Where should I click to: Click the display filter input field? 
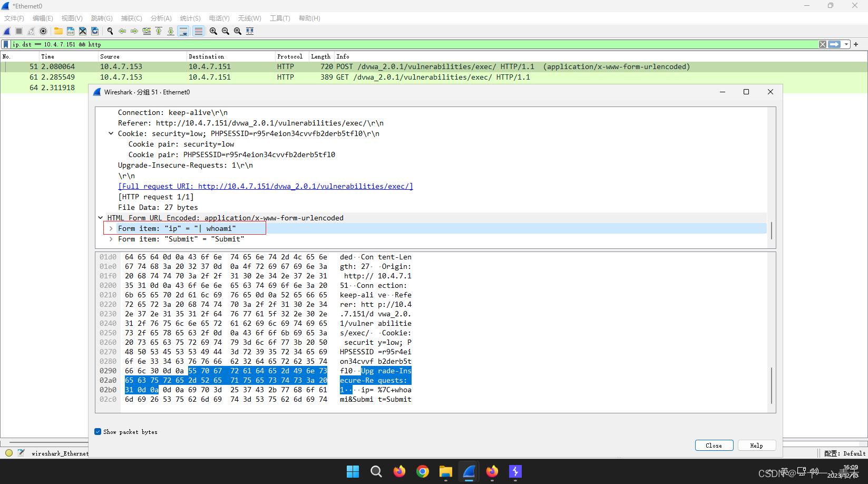point(414,44)
